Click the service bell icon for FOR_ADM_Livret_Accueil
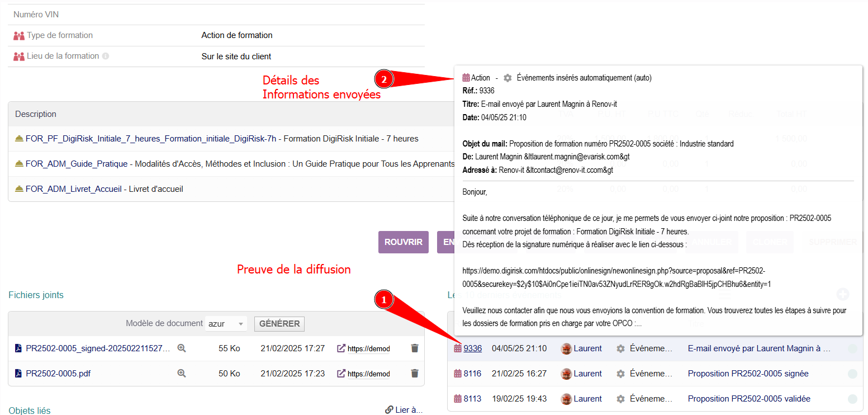The height and width of the screenshot is (415, 868). tap(19, 189)
